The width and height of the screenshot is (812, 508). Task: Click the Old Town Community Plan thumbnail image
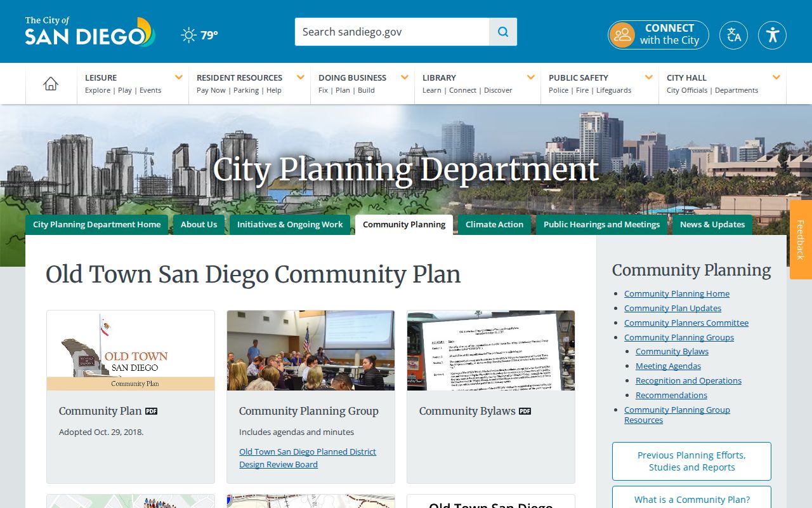[x=131, y=351]
